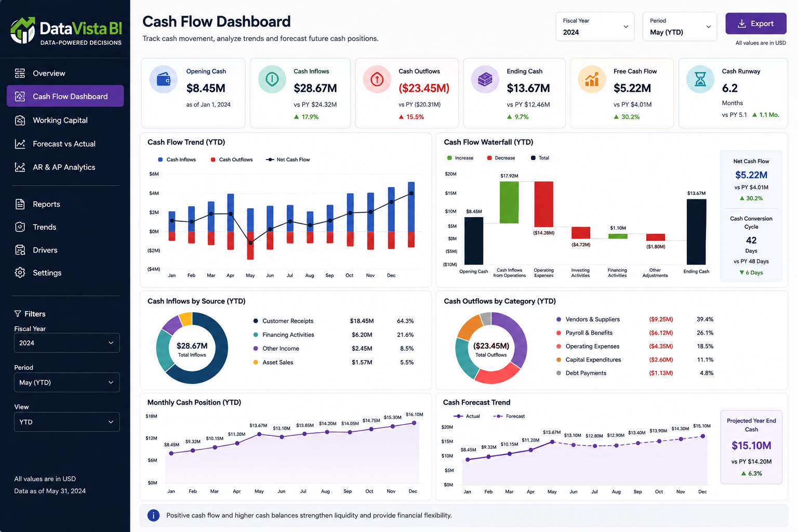Open Forecast vs Actual

[x=65, y=144]
